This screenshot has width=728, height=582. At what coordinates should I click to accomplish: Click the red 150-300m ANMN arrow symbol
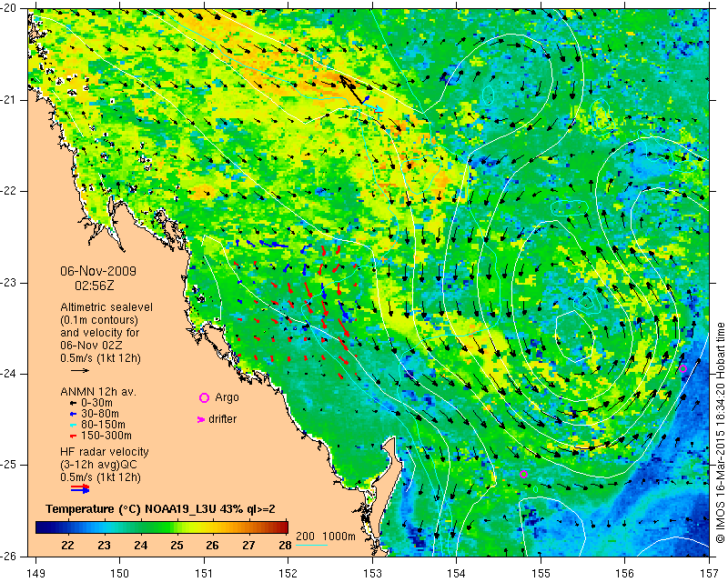[x=73, y=436]
